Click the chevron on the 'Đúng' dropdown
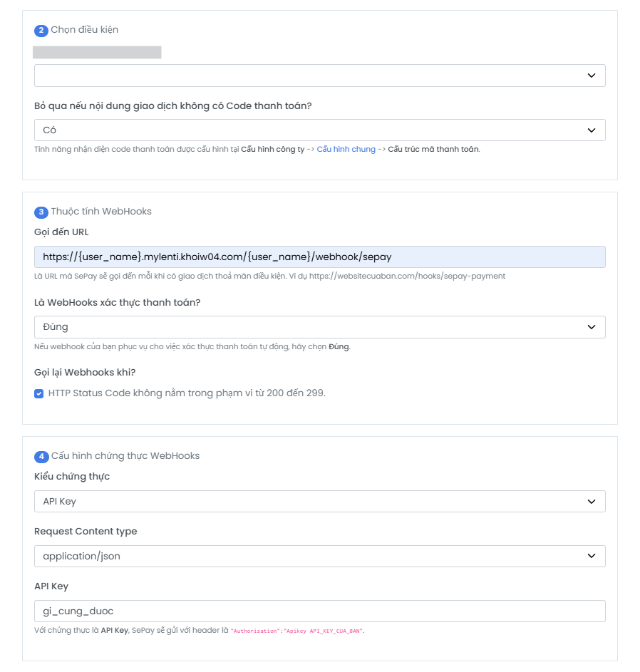This screenshot has height=672, width=640. click(x=591, y=327)
